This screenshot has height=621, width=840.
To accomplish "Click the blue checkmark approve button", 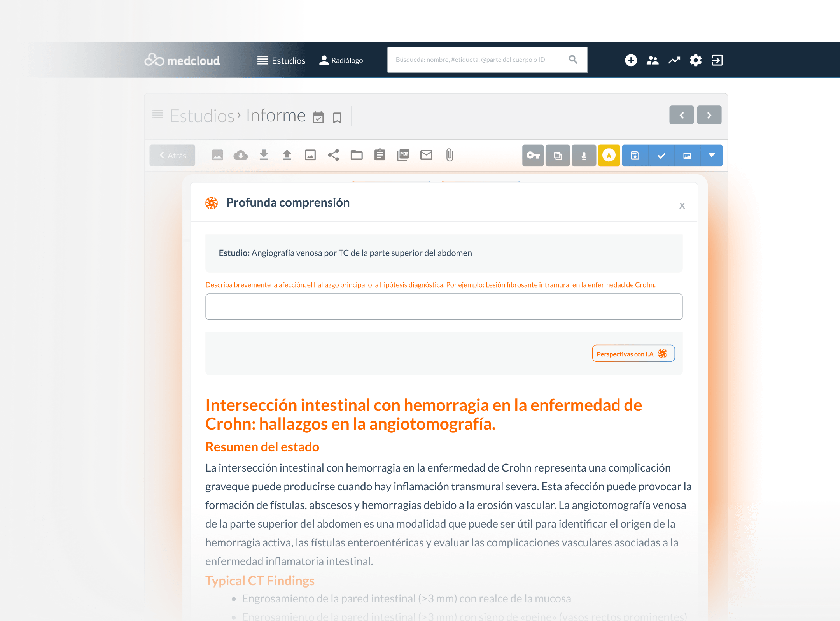I will click(661, 156).
